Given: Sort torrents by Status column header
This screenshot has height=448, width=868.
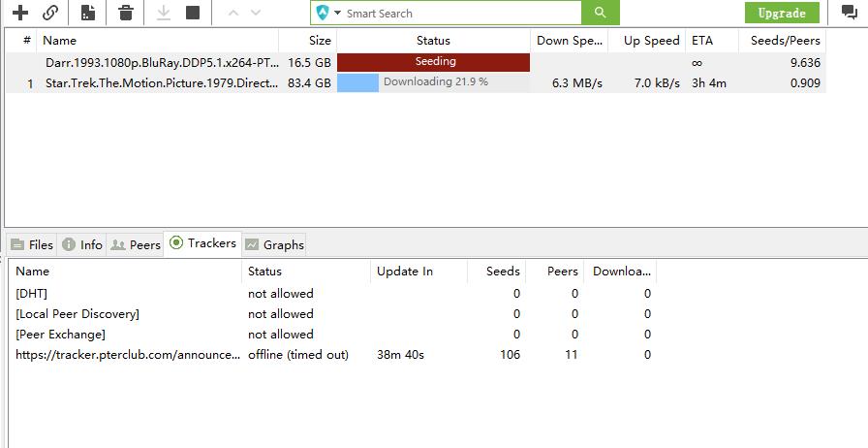Looking at the screenshot, I should 433,41.
